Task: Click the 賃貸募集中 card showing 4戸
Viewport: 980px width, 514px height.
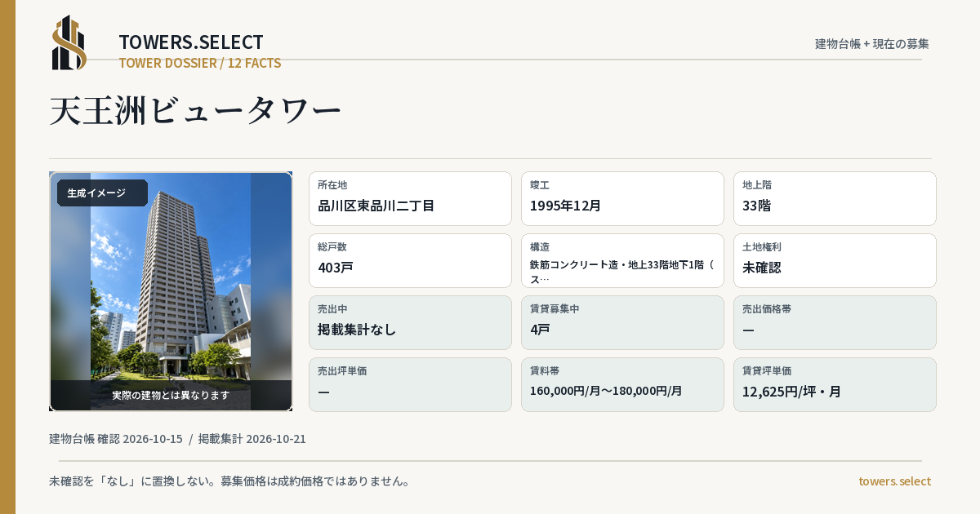Action: [x=622, y=322]
